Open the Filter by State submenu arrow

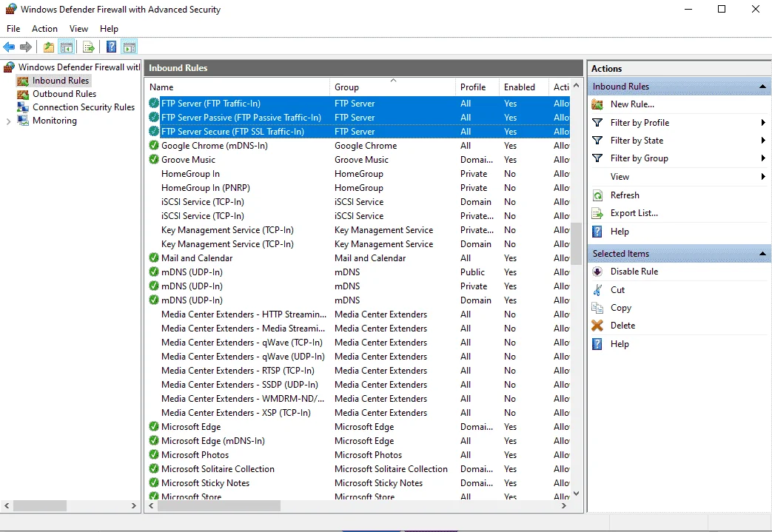pyautogui.click(x=762, y=141)
